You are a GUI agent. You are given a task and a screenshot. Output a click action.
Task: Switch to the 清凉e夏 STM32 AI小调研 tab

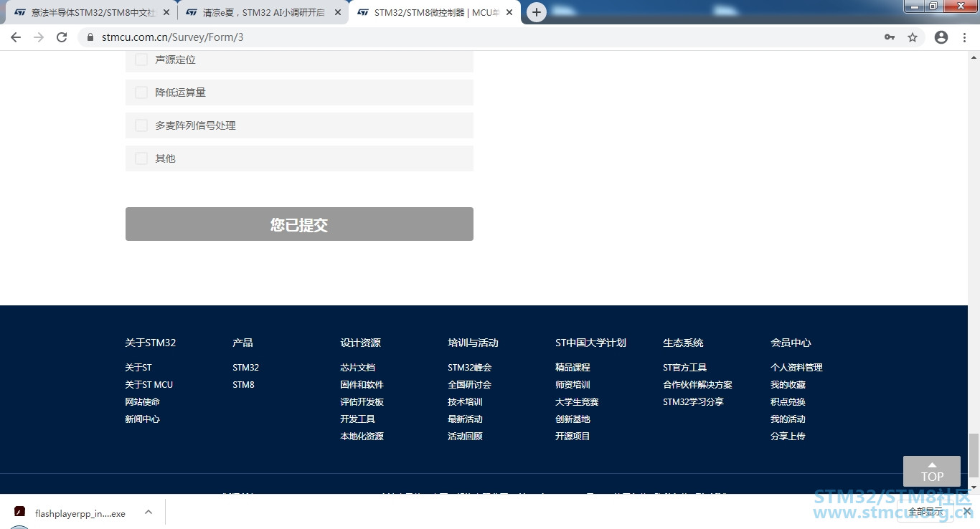tap(263, 12)
